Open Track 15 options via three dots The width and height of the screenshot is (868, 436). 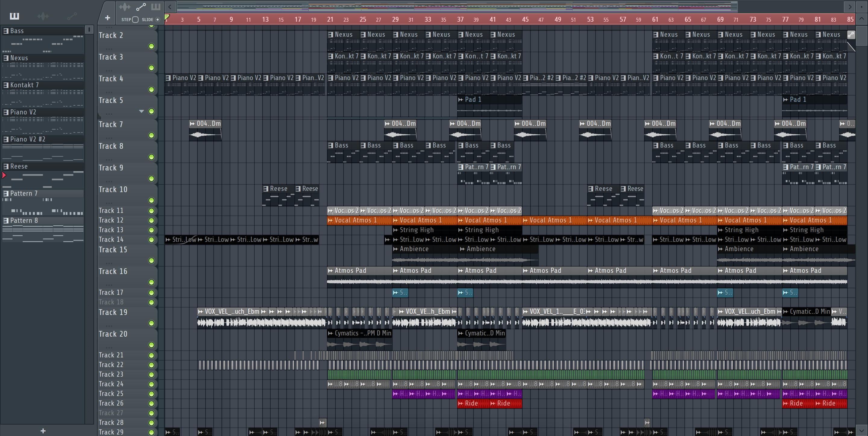click(x=109, y=263)
